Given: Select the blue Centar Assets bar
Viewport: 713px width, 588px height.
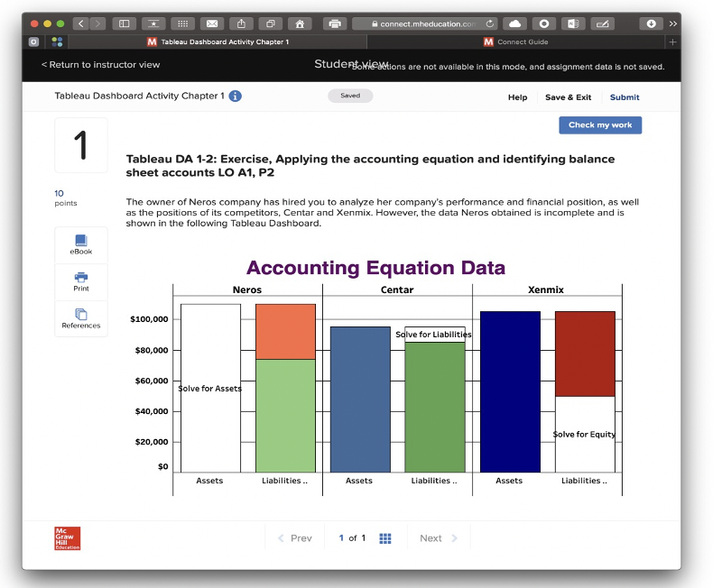Looking at the screenshot, I should [x=360, y=400].
